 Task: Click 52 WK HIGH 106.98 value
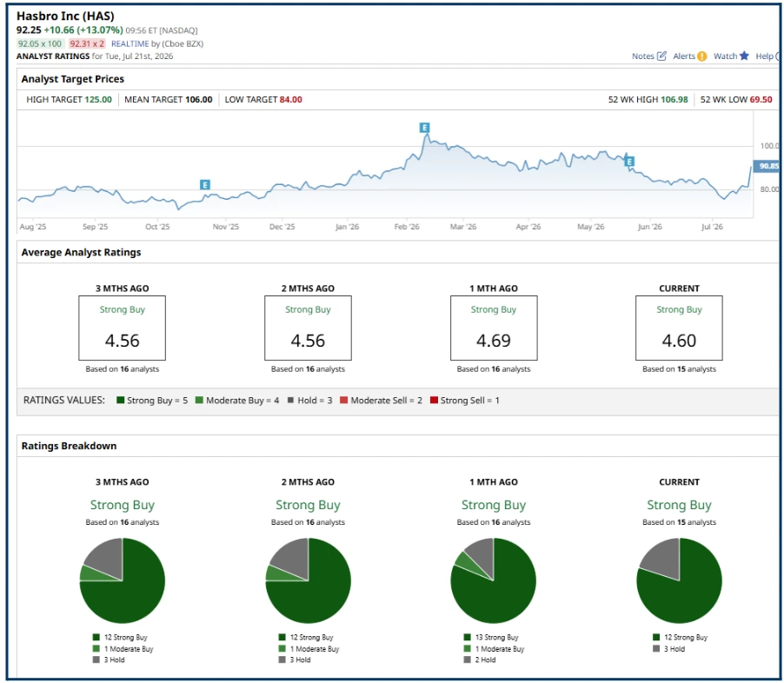pyautogui.click(x=674, y=100)
